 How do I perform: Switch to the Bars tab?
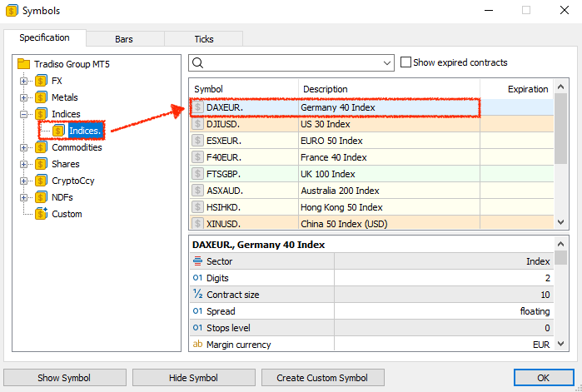point(123,39)
